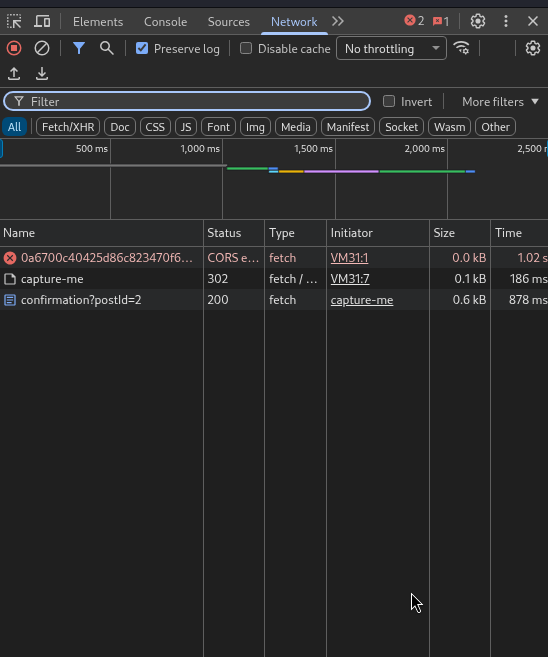Check the Invert checkbox
Screen dimensions: 548x657
coord(389,101)
